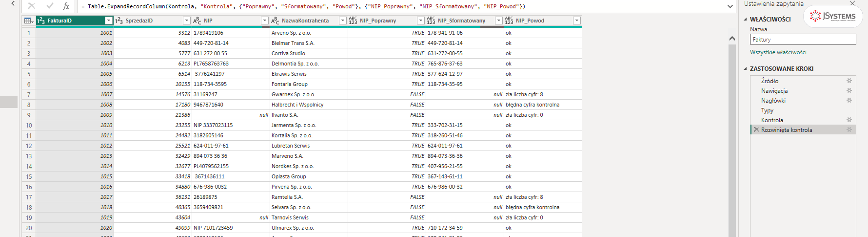The width and height of the screenshot is (868, 237).
Task: Click SprzedazID cell 49099
Action: pos(153,228)
